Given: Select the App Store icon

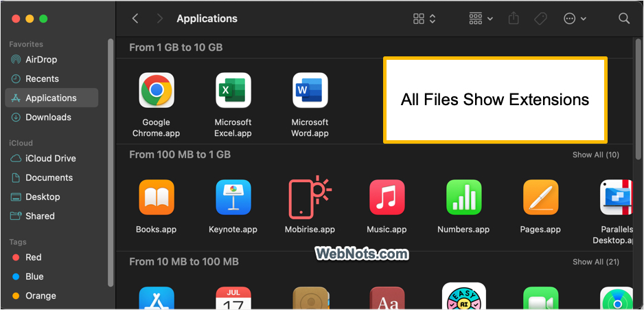Looking at the screenshot, I should tap(156, 298).
